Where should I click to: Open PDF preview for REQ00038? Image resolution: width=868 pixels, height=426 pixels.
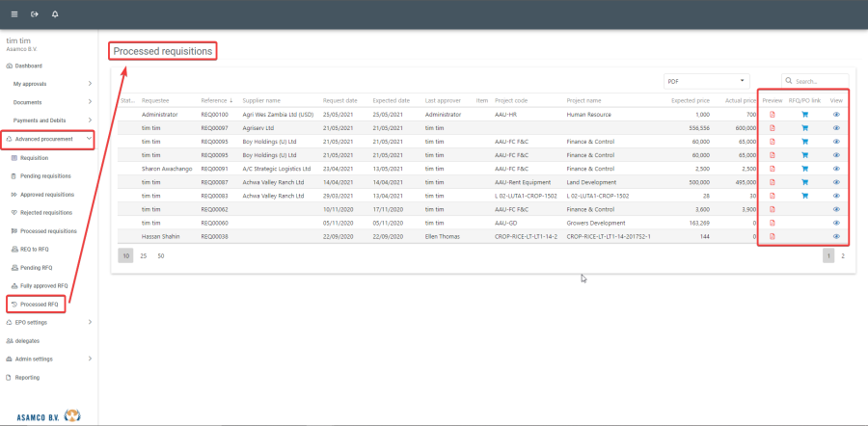(x=773, y=236)
